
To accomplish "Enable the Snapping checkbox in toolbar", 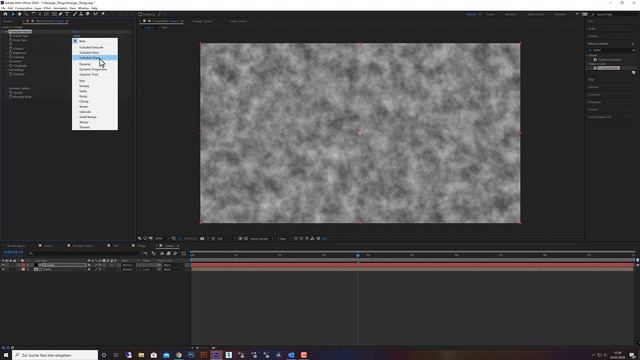I will point(140,14).
